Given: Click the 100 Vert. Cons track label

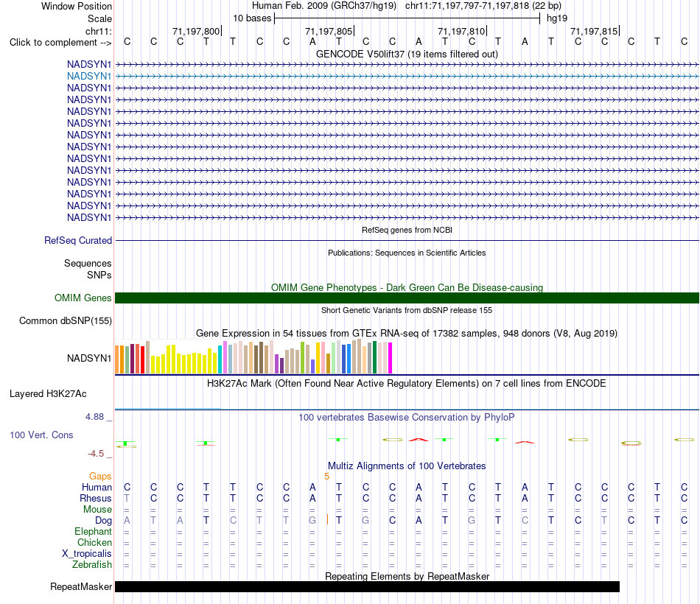Looking at the screenshot, I should coord(41,435).
